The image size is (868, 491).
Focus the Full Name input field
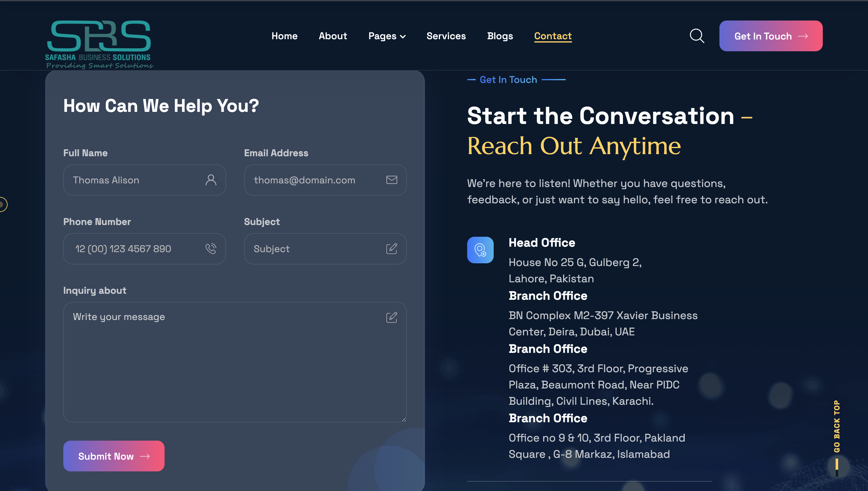(x=145, y=180)
